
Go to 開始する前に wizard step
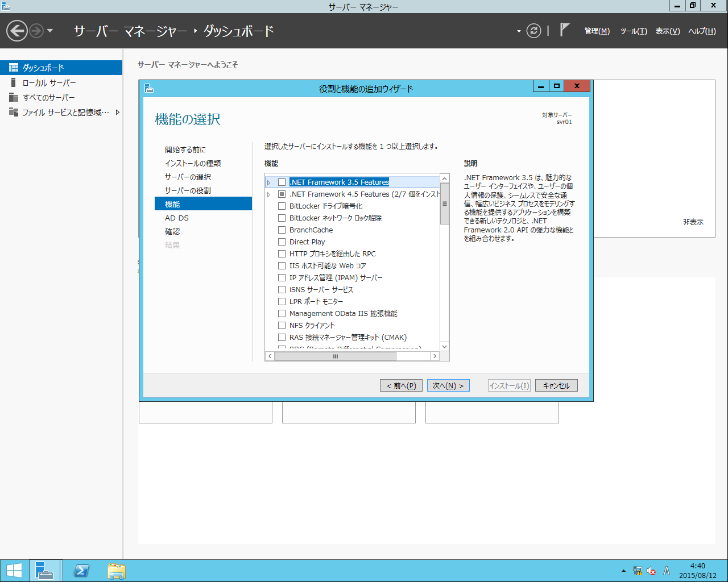click(185, 149)
